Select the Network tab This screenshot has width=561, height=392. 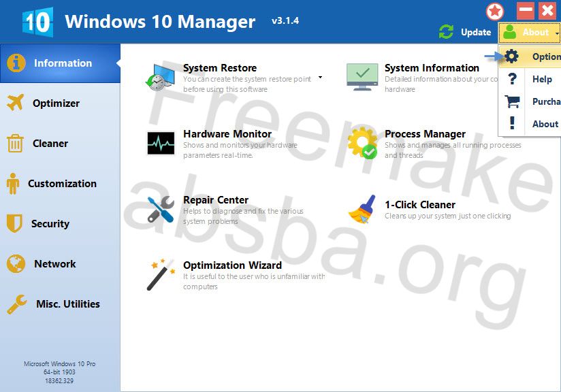(60, 263)
